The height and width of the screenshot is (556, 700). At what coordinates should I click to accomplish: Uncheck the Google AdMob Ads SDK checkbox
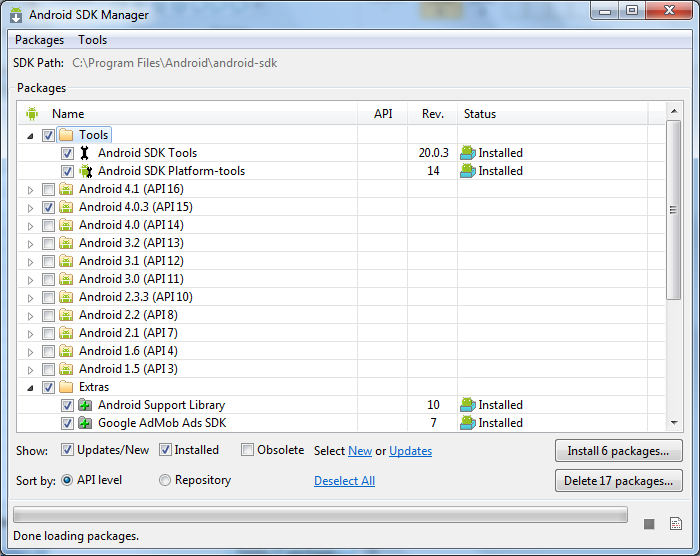point(67,423)
